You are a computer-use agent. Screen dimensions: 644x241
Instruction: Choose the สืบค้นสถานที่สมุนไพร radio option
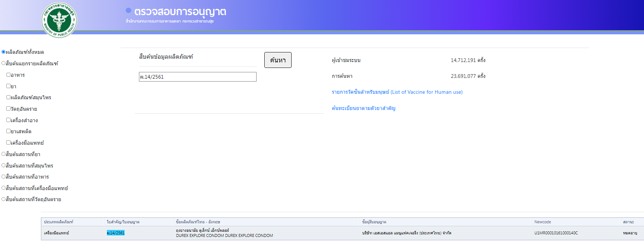point(4,165)
